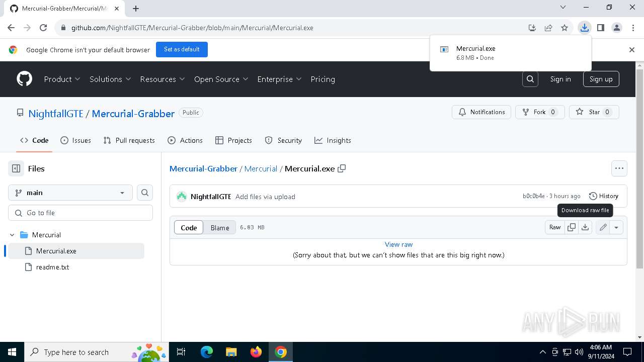The width and height of the screenshot is (644, 362).
Task: Open a new Chrome tab
Action: pyautogui.click(x=136, y=8)
